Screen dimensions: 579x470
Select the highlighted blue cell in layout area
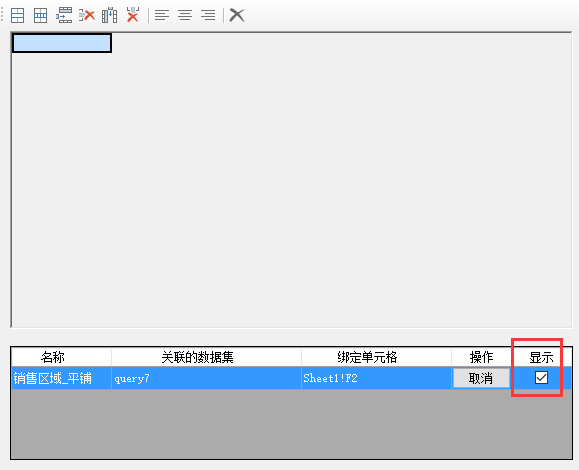(x=62, y=43)
